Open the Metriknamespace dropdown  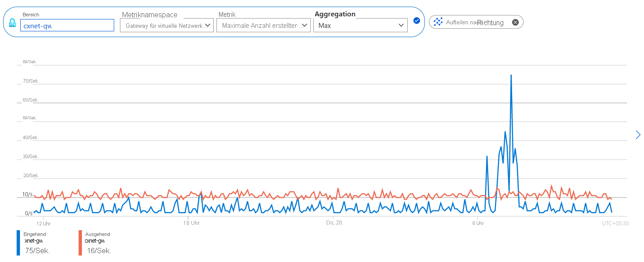point(166,26)
